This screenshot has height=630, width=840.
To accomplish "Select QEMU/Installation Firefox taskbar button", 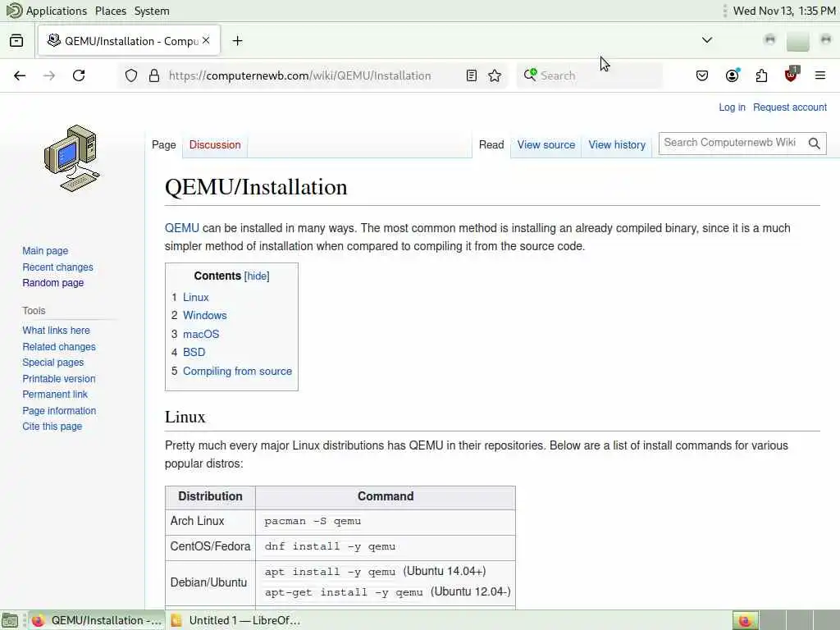I will point(97,620).
